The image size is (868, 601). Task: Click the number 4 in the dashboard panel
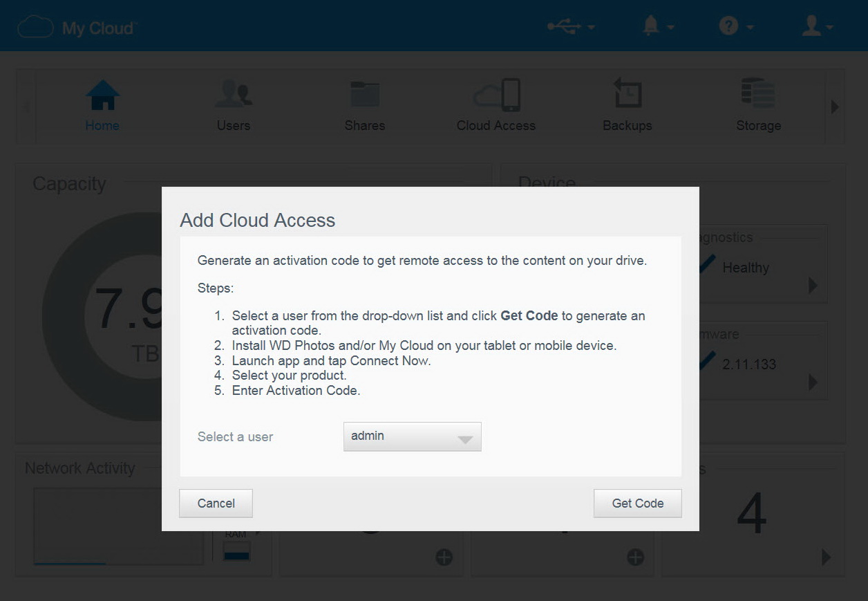(751, 514)
